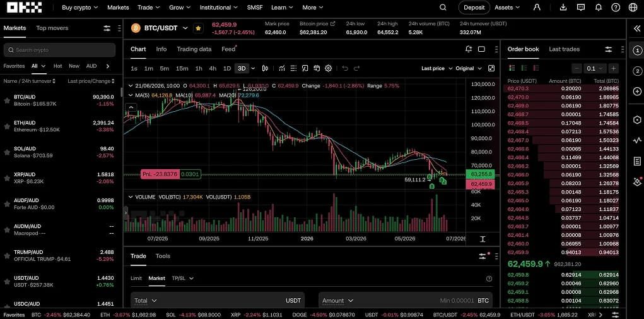644x319 pixels.
Task: Open the candlestick chart style icon
Action: tap(266, 68)
